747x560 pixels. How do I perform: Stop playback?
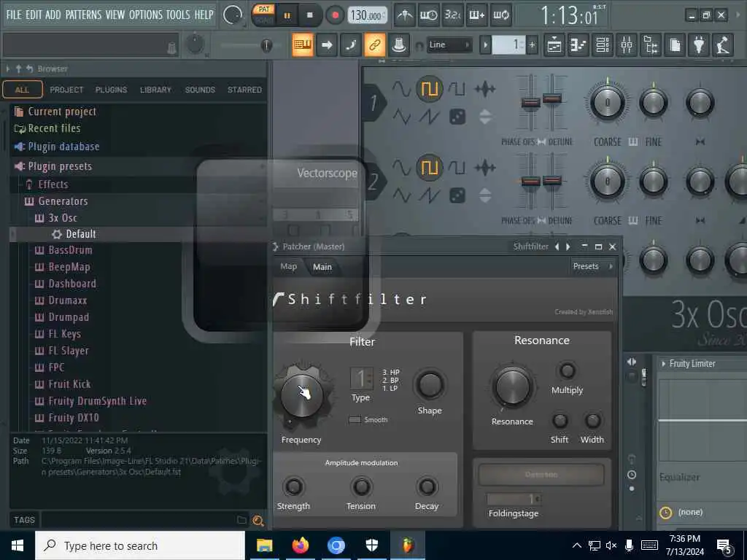click(x=309, y=15)
